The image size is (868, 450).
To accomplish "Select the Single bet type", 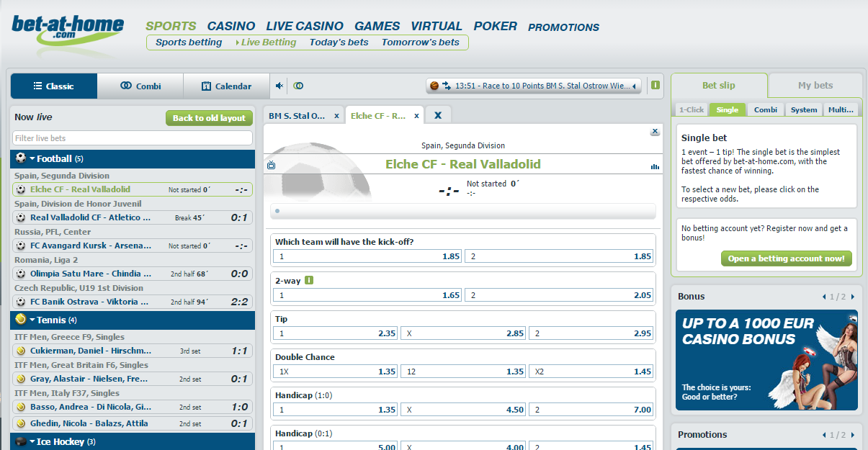I will pos(728,109).
